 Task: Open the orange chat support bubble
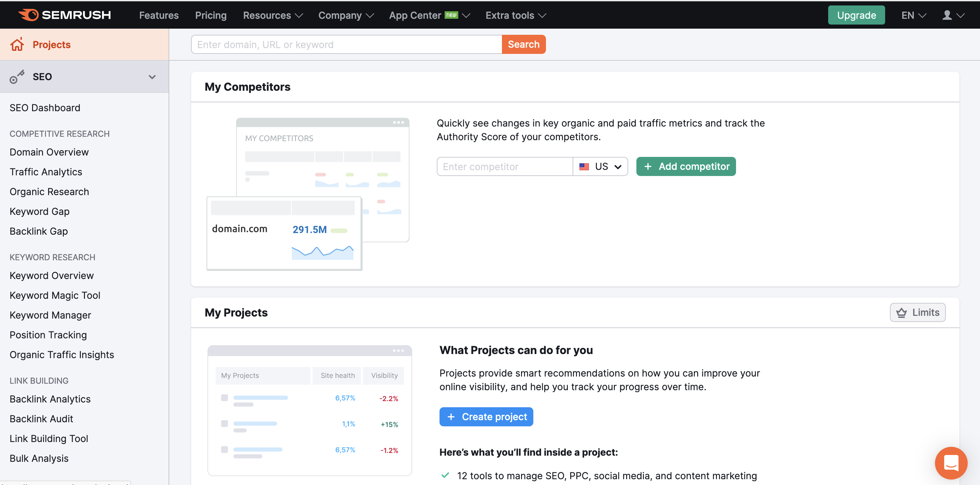(951, 463)
